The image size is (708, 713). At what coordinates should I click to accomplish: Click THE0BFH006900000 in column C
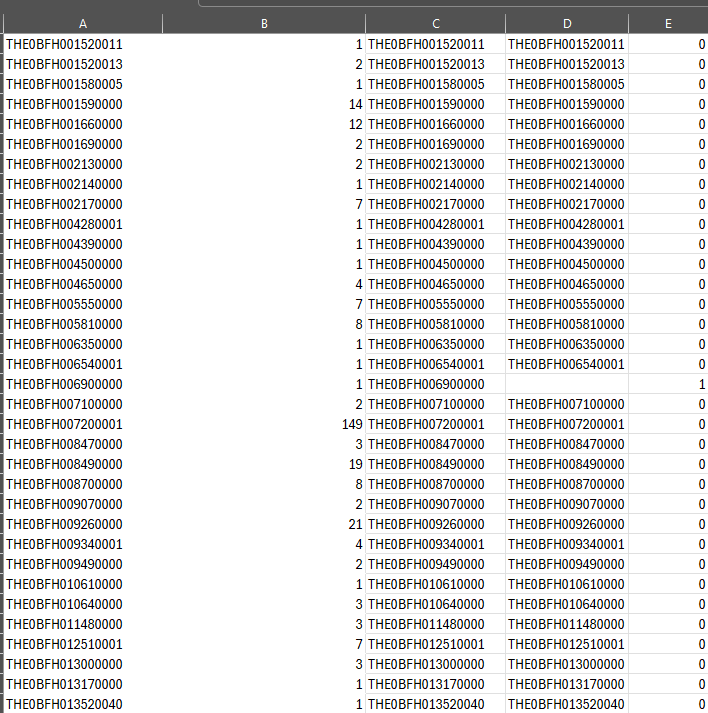[435, 384]
